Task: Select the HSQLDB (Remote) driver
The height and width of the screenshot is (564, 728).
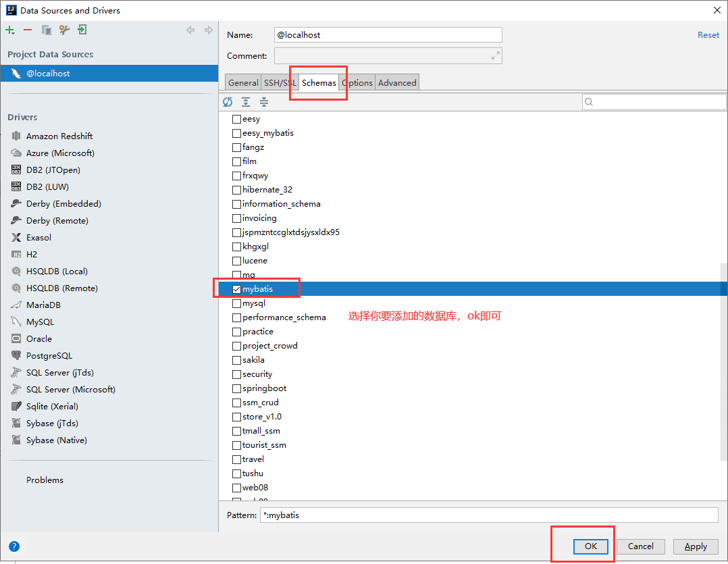Action: tap(61, 288)
